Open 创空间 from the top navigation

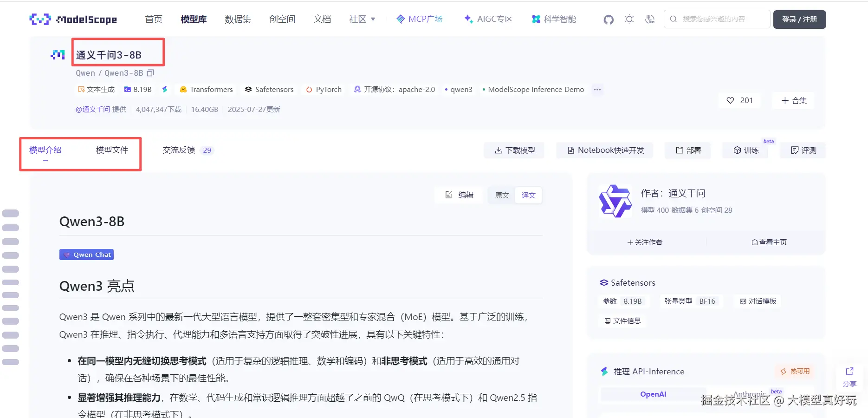[x=282, y=19]
